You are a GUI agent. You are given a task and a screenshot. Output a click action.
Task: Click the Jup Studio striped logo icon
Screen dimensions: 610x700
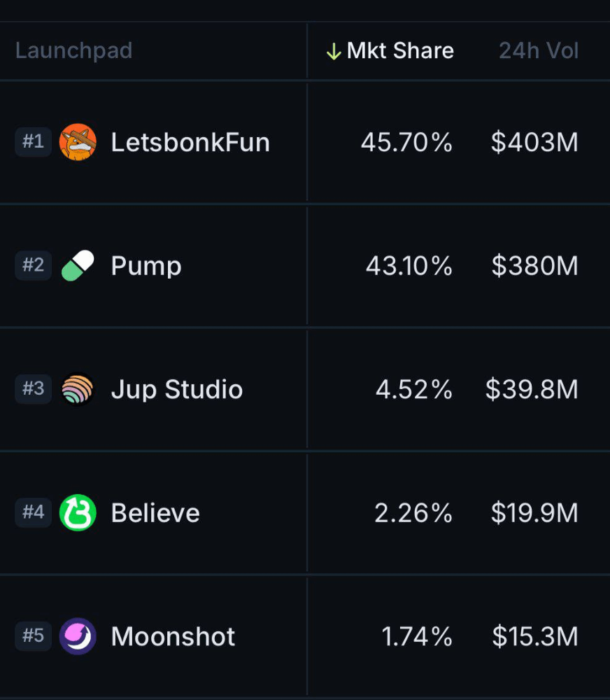(78, 388)
